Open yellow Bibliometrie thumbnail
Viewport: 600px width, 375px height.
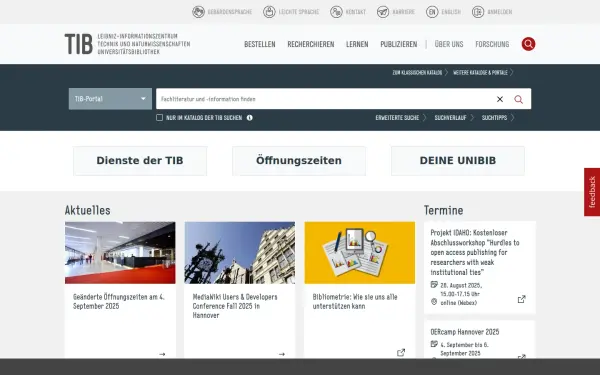pos(360,253)
